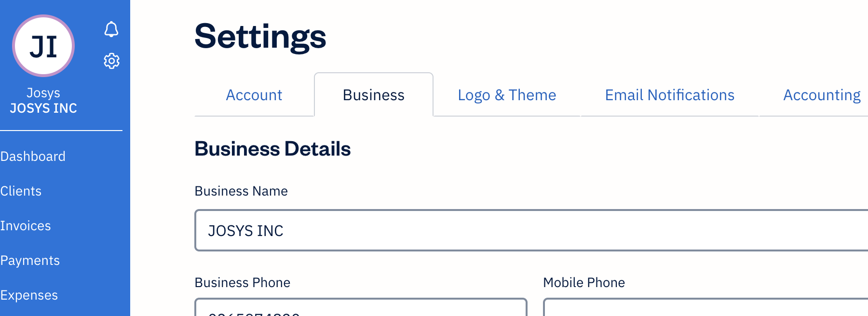Screen dimensions: 868x316
Task: Click the Mobile Phone field label
Action: [584, 283]
